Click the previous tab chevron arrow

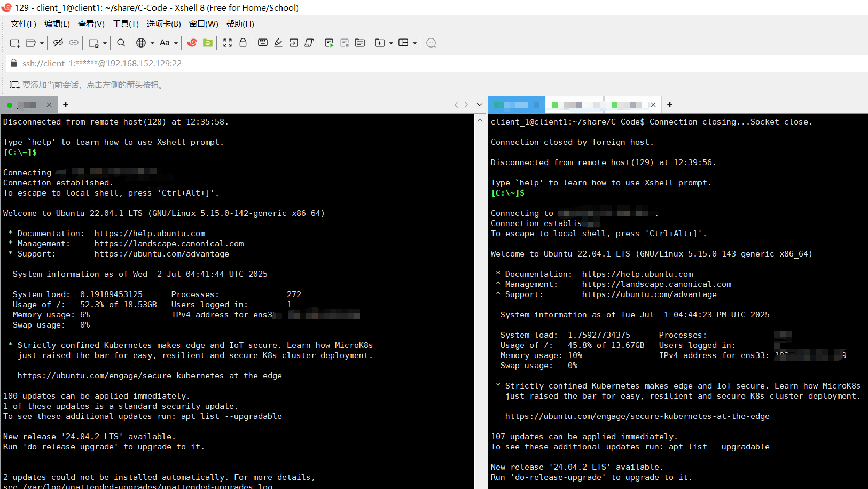pyautogui.click(x=456, y=105)
